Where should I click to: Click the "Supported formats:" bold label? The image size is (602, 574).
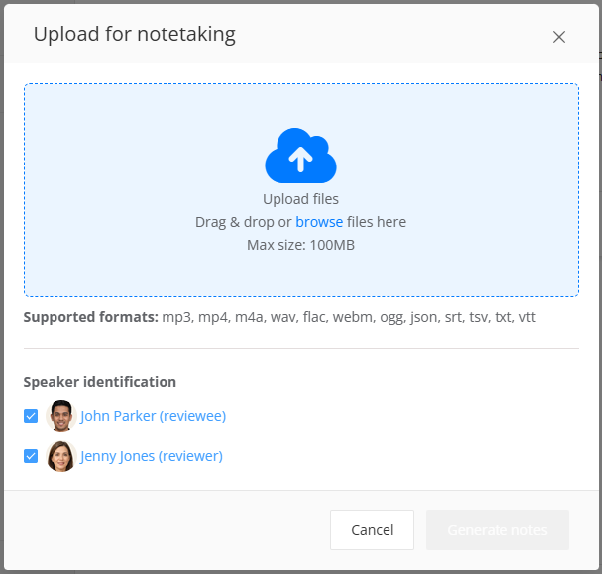tap(91, 318)
